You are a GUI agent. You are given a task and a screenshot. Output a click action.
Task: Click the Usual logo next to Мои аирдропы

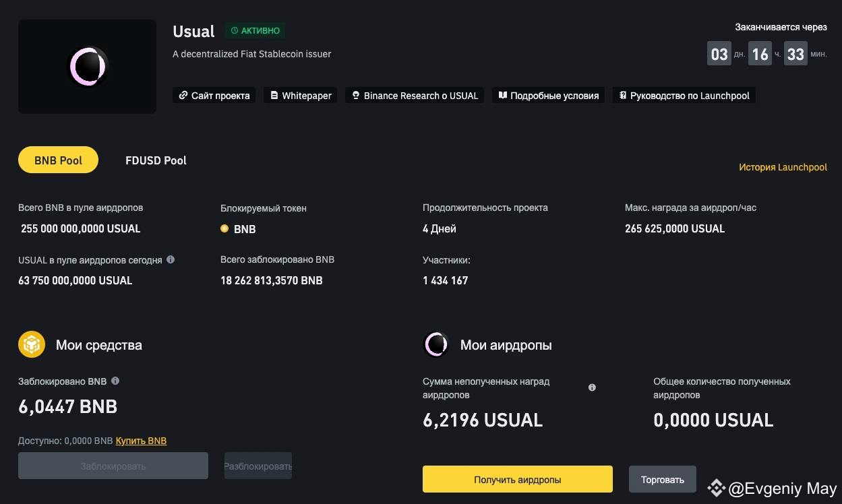pyautogui.click(x=436, y=344)
